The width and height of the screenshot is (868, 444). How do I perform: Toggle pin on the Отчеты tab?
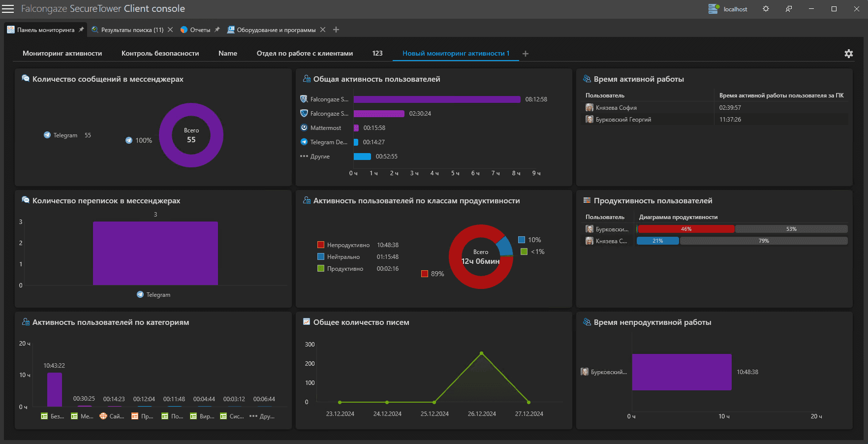coord(217,30)
